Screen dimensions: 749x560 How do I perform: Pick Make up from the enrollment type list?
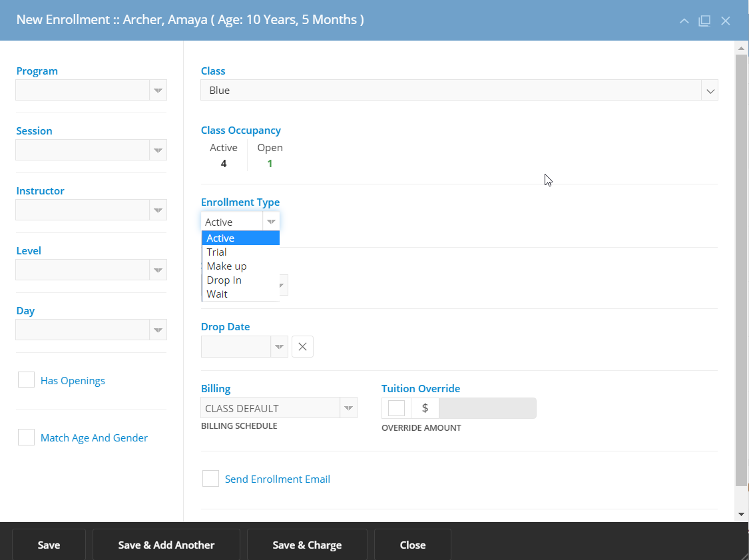click(x=241, y=266)
